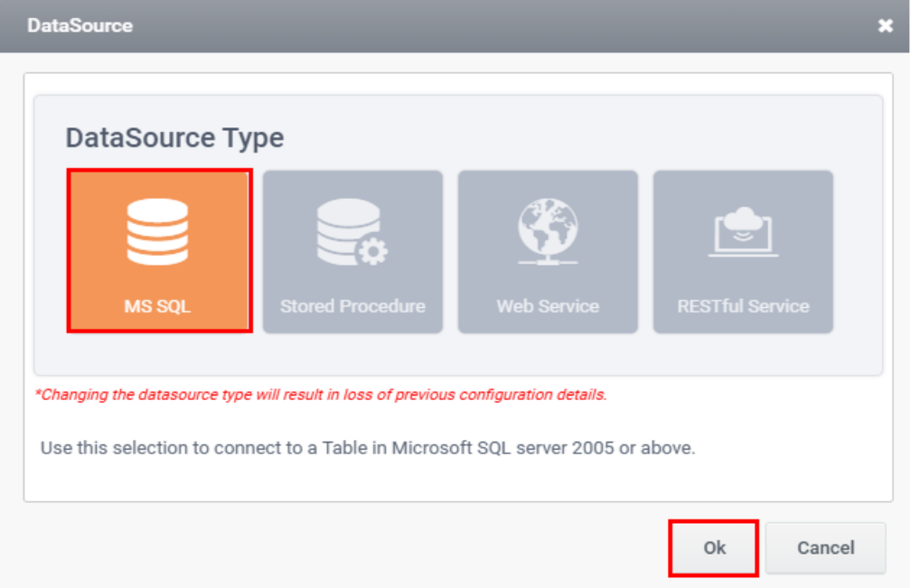Close the dialog with the X icon
The image size is (911, 588).
coord(885,26)
